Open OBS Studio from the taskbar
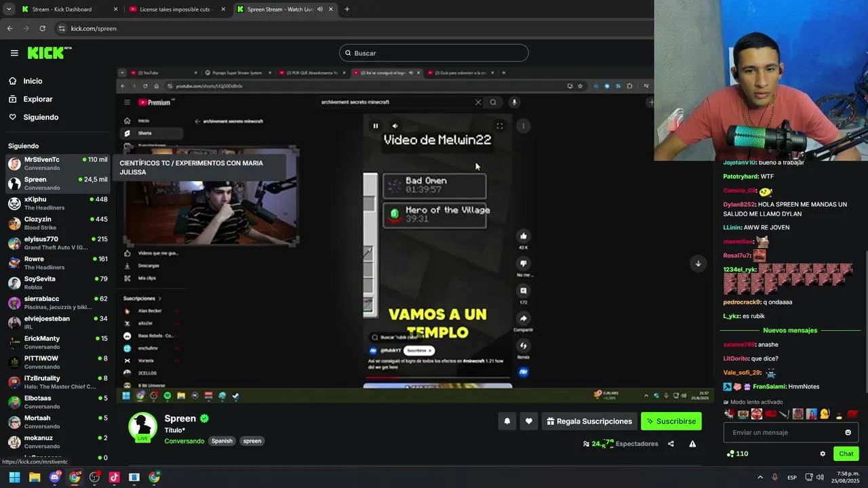This screenshot has height=488, width=868. [94, 477]
